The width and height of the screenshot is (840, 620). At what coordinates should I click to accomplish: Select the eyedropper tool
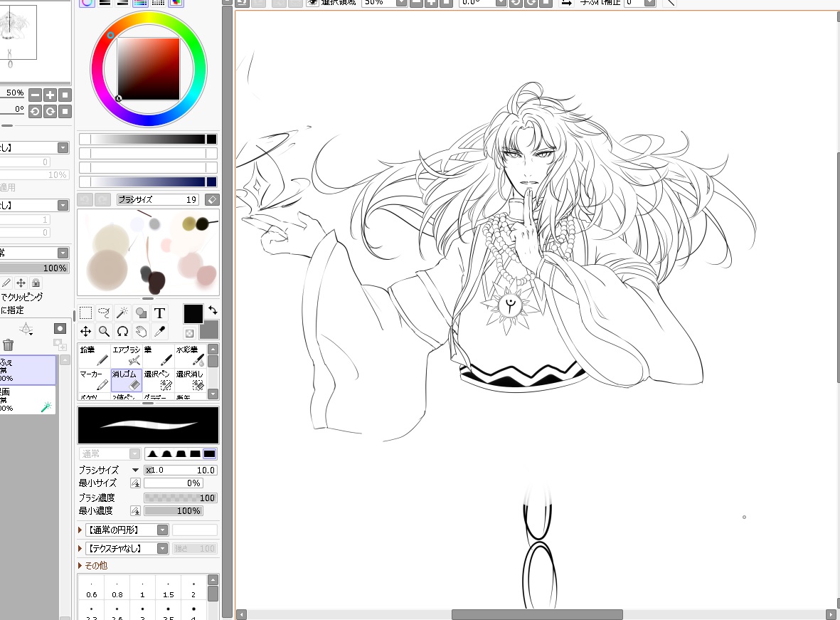coord(159,332)
